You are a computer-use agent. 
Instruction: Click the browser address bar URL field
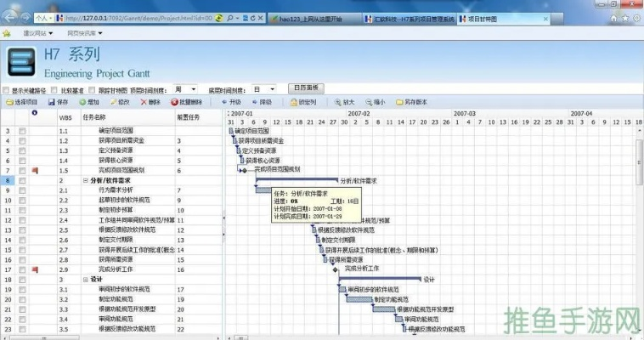127,18
